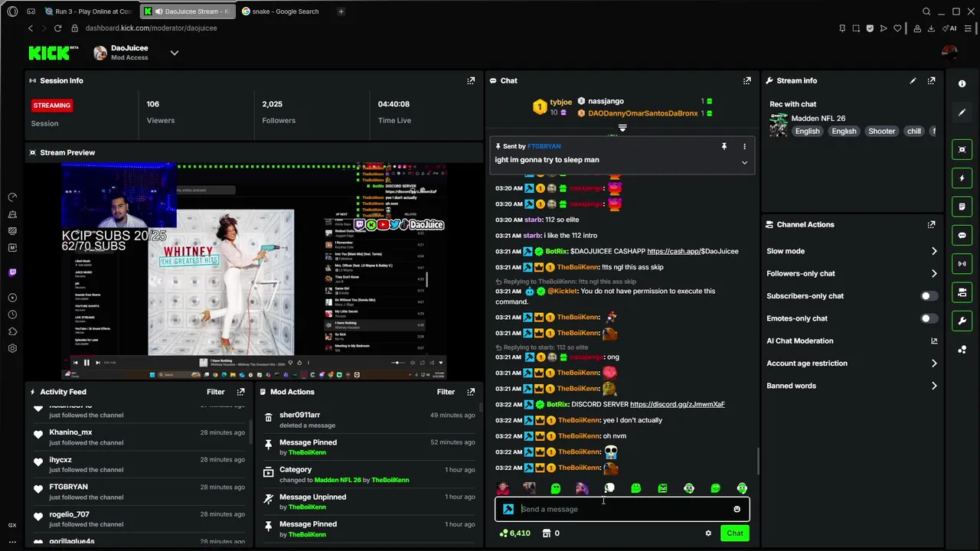Expand Account age restriction options

tap(934, 364)
